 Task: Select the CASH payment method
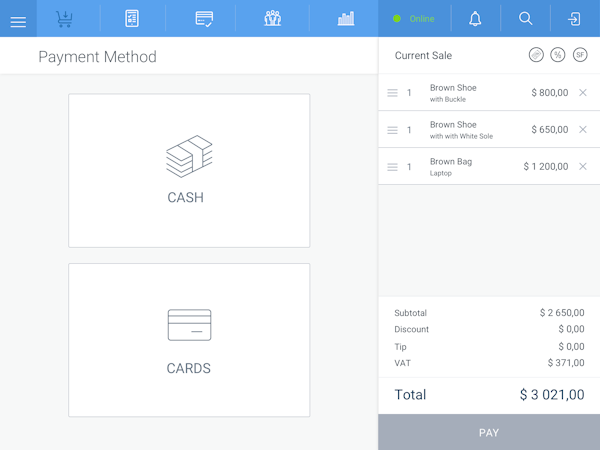(x=189, y=171)
